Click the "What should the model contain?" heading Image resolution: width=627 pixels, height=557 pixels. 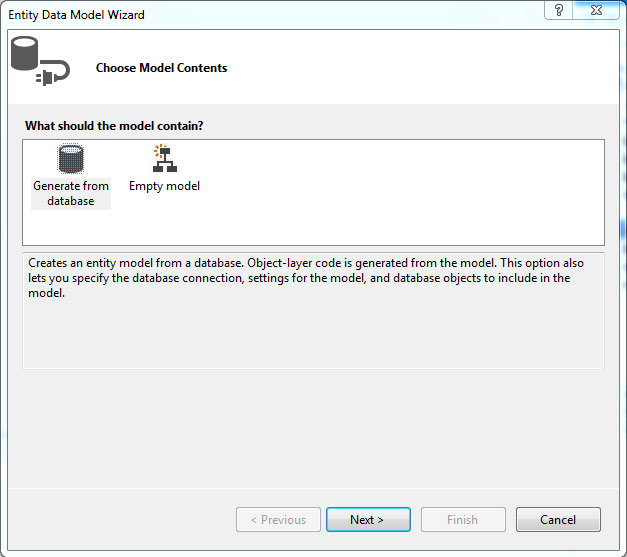point(114,126)
